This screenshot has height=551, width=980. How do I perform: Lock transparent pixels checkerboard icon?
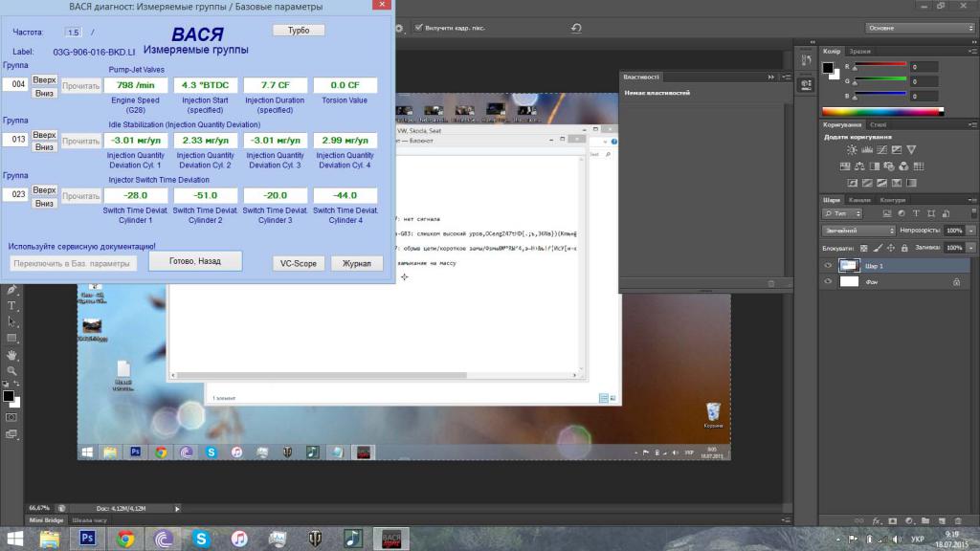pyautogui.click(x=864, y=248)
